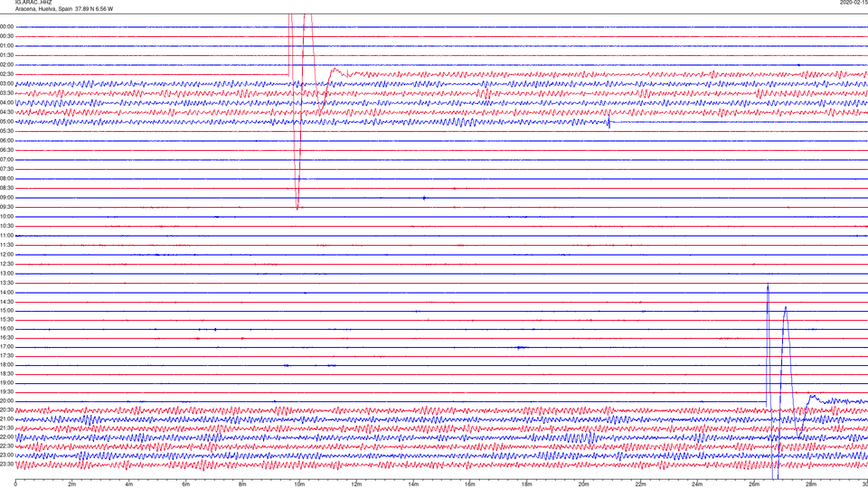The height and width of the screenshot is (488, 868).
Task: Select the 21:00 trace time label
Action: point(6,419)
